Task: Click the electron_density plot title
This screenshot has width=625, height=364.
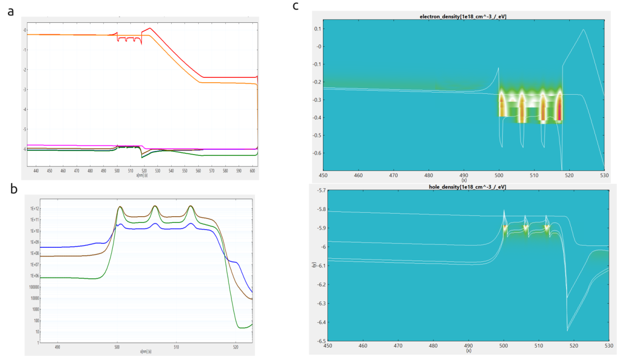Action: 463,17
